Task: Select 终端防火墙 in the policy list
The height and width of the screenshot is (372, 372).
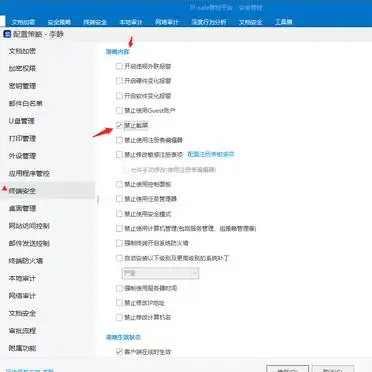Action: 25,261
